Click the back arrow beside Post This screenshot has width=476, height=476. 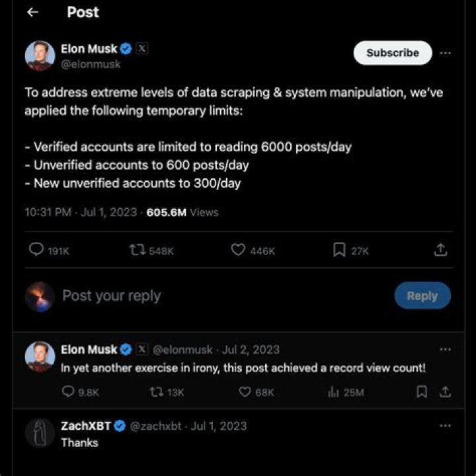[x=33, y=13]
